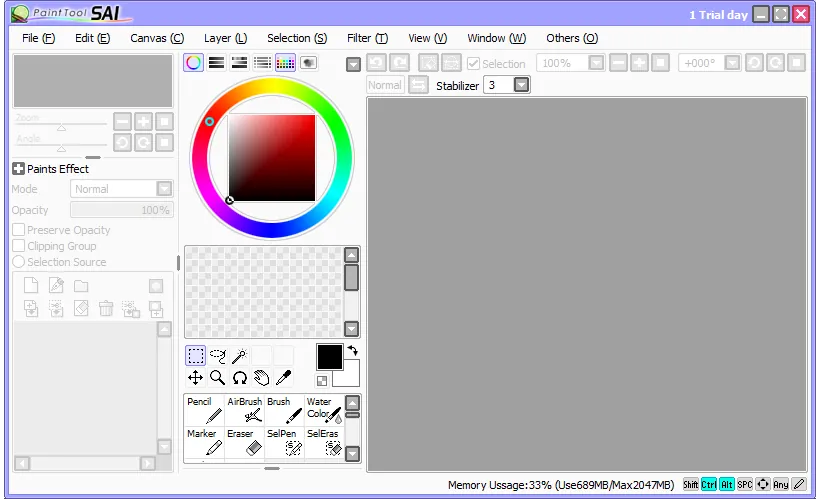Select the Hand pan tool

point(261,378)
